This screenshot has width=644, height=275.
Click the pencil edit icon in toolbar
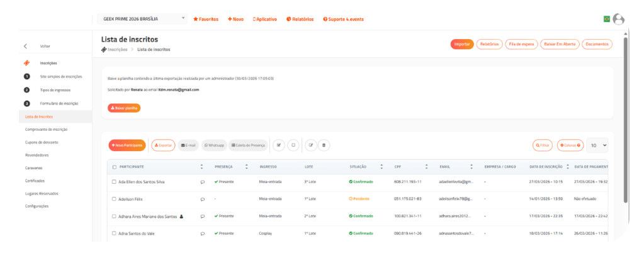click(x=310, y=145)
